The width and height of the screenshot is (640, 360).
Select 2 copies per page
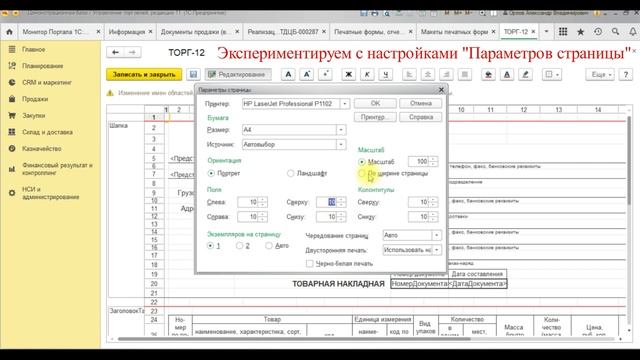[240, 245]
